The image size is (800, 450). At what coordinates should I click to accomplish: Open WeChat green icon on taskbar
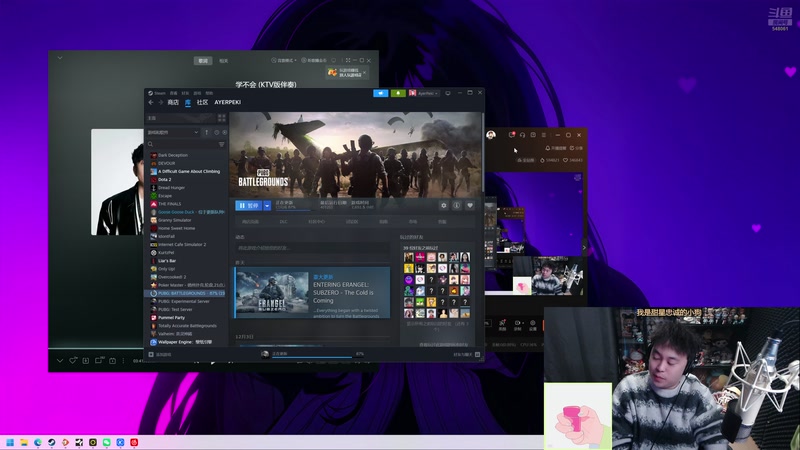click(x=107, y=442)
